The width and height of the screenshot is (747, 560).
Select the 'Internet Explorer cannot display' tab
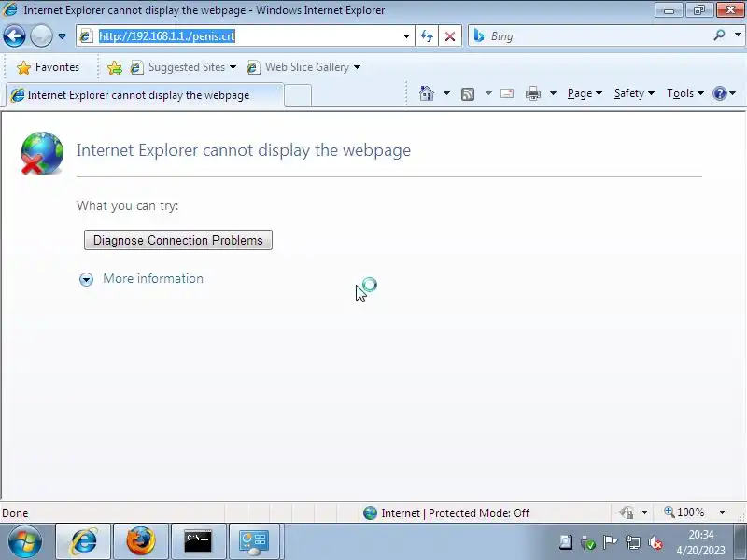tap(146, 95)
